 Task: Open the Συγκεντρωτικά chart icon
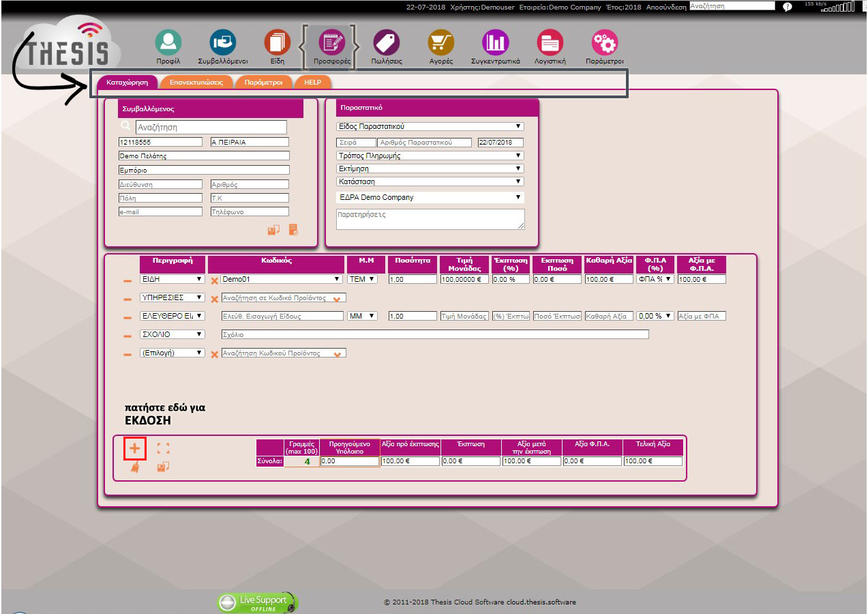tap(495, 42)
